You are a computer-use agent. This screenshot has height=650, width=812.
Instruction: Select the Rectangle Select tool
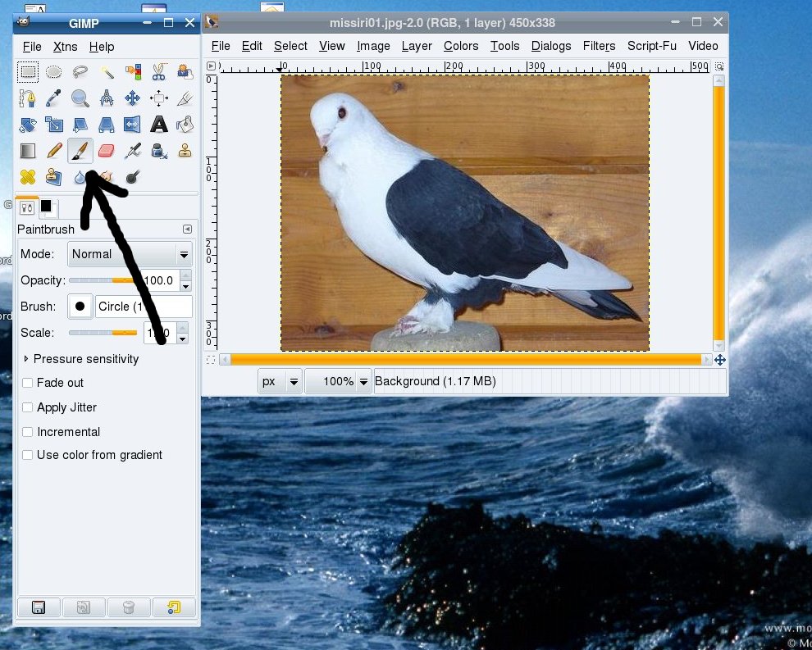pos(28,72)
